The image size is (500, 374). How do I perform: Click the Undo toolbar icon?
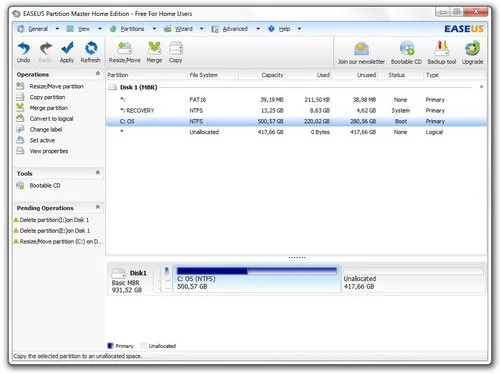(x=23, y=48)
